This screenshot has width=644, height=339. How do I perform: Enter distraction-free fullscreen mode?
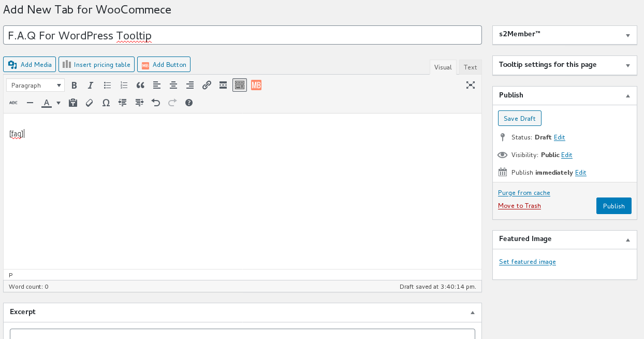pyautogui.click(x=470, y=85)
